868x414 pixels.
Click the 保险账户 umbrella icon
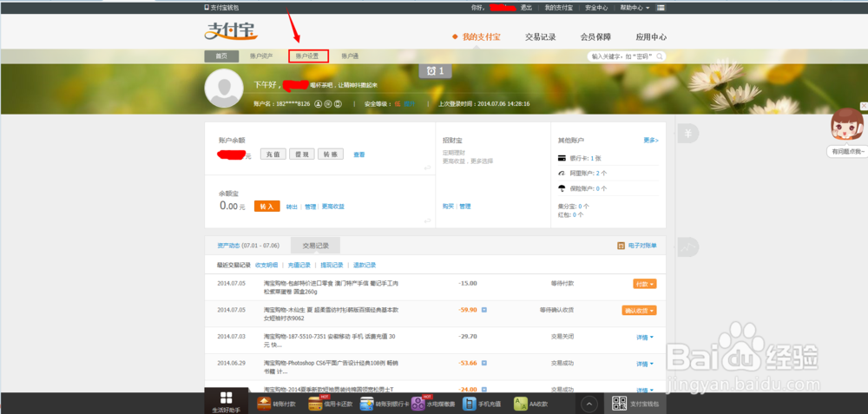tap(562, 188)
